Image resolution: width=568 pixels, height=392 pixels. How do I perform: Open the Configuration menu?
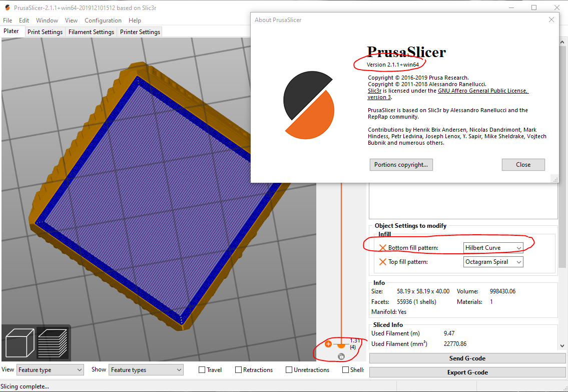pos(103,20)
